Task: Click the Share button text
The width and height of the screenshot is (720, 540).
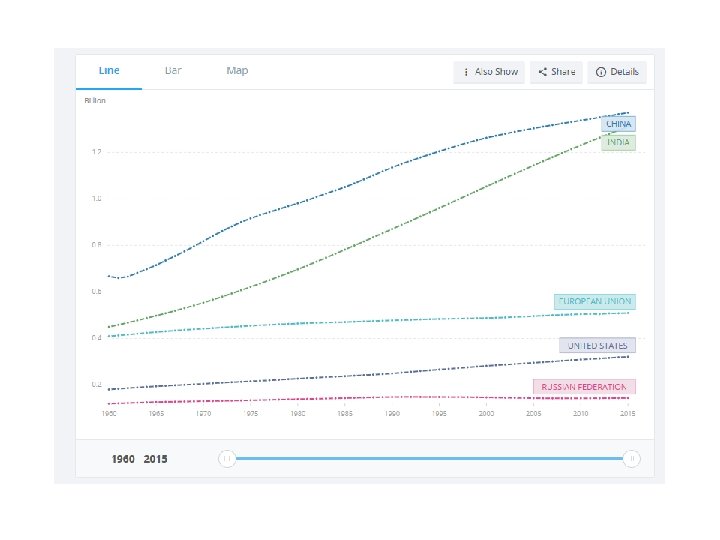Action: pyautogui.click(x=563, y=72)
